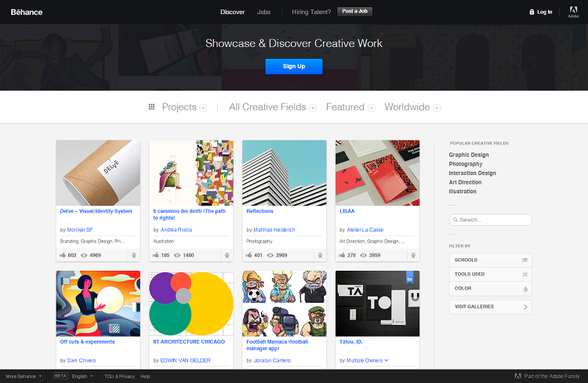Click into the Search field

[x=491, y=220]
